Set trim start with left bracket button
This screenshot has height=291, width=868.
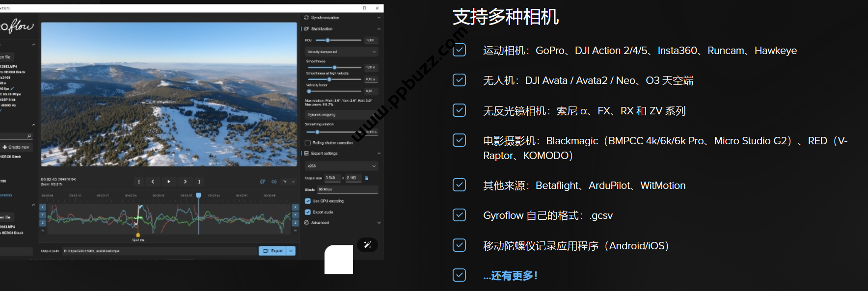click(139, 182)
